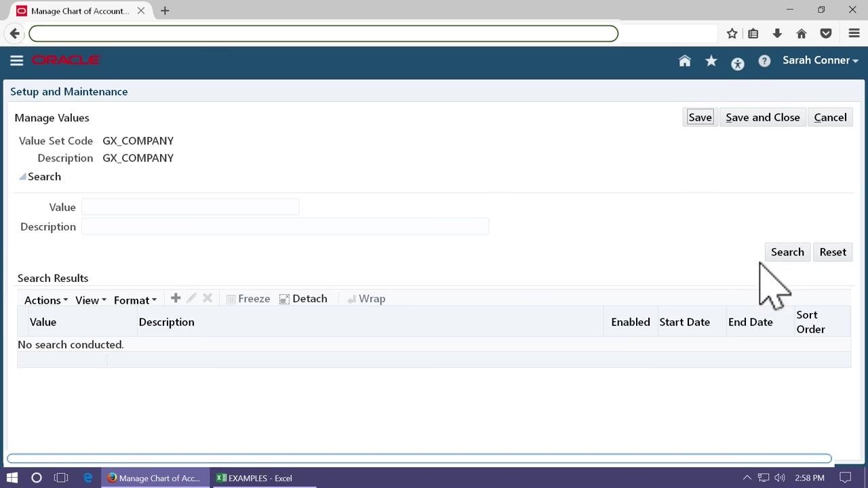Bookmark this page with browser star
The width and height of the screenshot is (868, 488).
point(732,33)
